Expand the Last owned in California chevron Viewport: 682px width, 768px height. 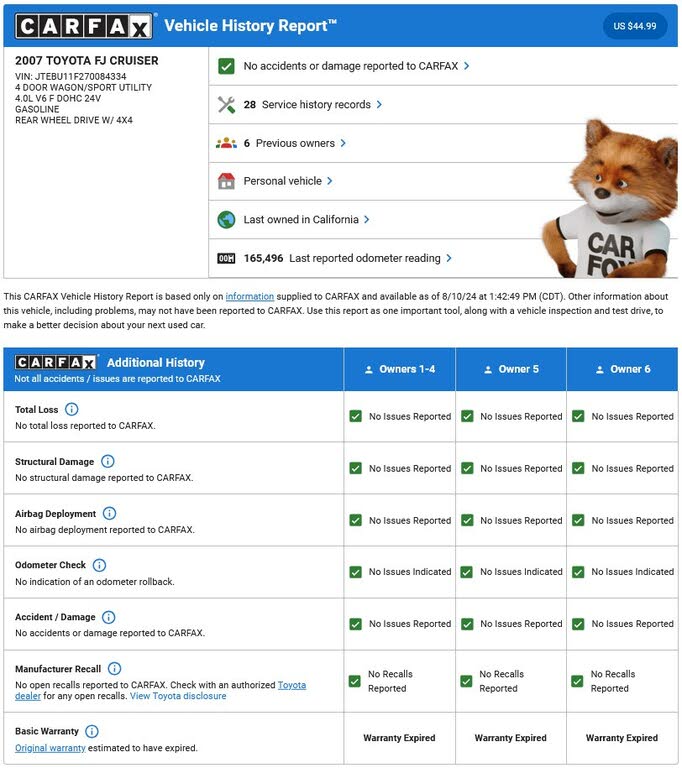point(367,219)
